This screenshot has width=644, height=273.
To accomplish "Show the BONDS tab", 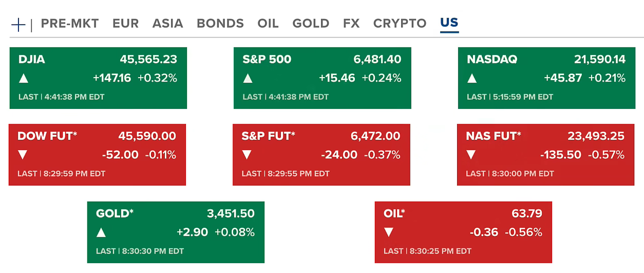I will pos(220,24).
